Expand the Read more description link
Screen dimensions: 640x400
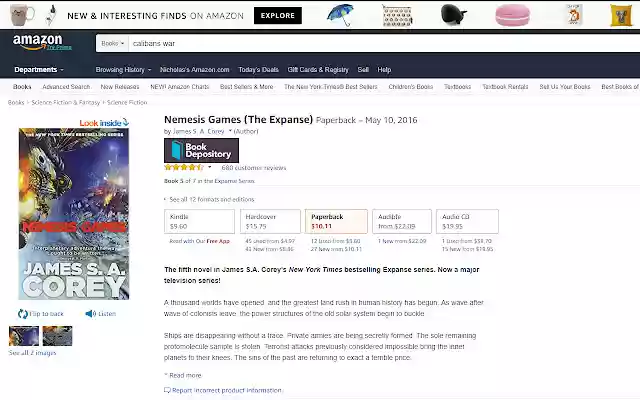coord(183,375)
